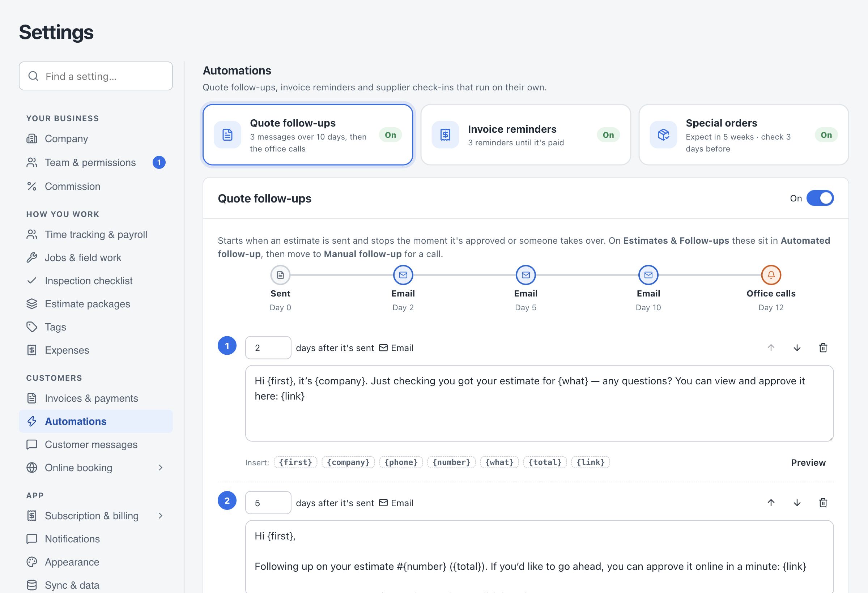Click the Day 5 Email timeline marker
868x593 pixels.
point(526,275)
